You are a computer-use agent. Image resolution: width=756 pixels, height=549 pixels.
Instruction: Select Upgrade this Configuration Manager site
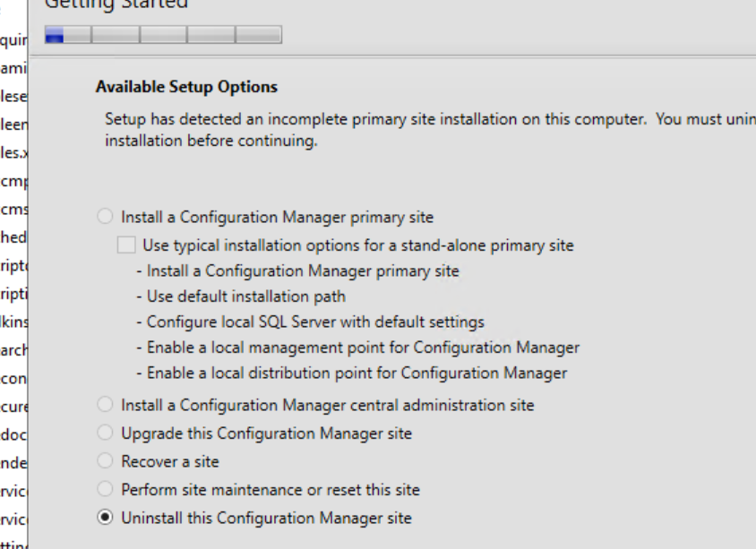pyautogui.click(x=106, y=433)
